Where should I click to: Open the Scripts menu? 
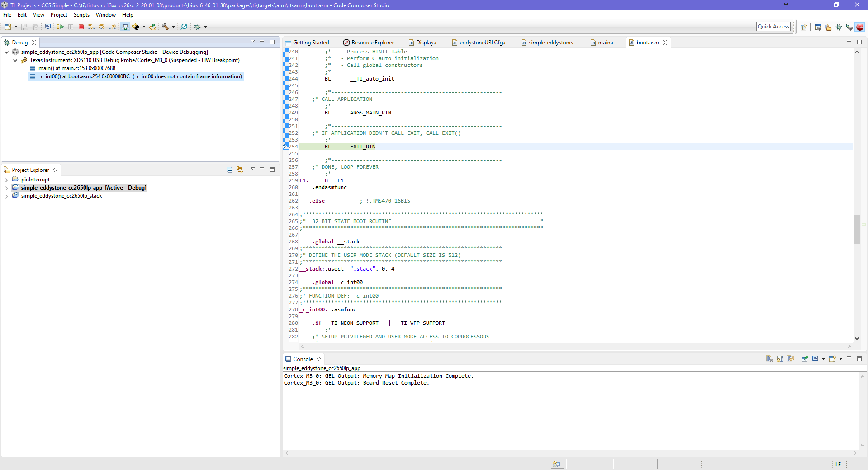pyautogui.click(x=81, y=15)
